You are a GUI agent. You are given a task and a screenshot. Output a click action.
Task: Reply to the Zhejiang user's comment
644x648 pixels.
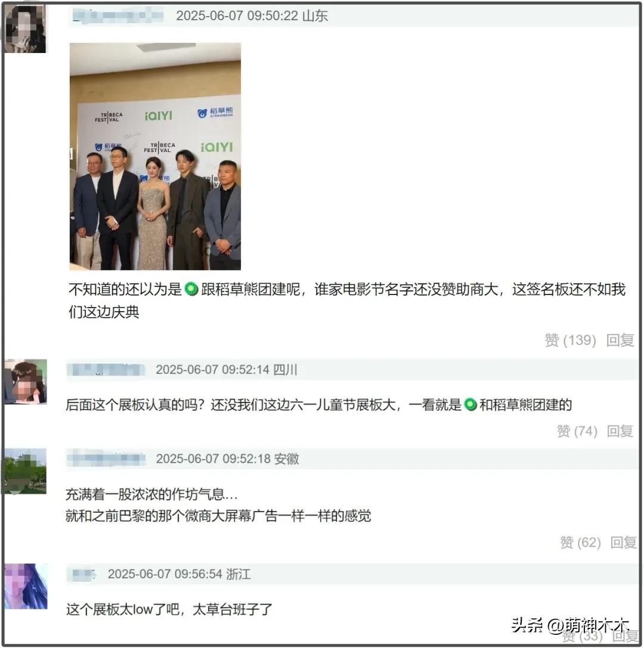(x=625, y=635)
